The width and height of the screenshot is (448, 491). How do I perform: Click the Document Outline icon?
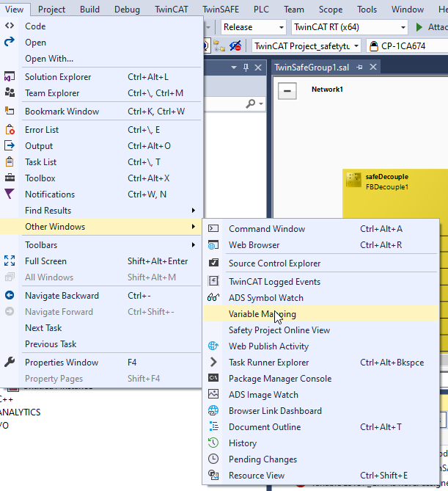point(214,427)
